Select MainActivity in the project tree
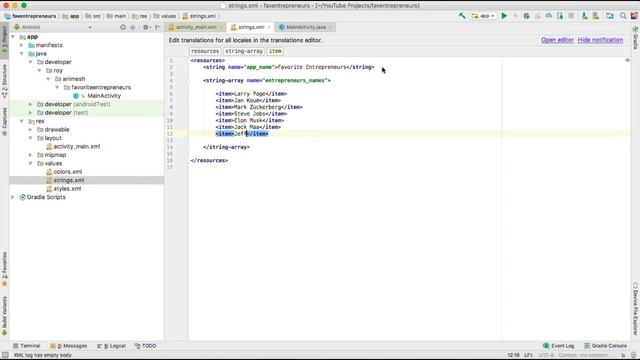640x360 pixels. [104, 96]
